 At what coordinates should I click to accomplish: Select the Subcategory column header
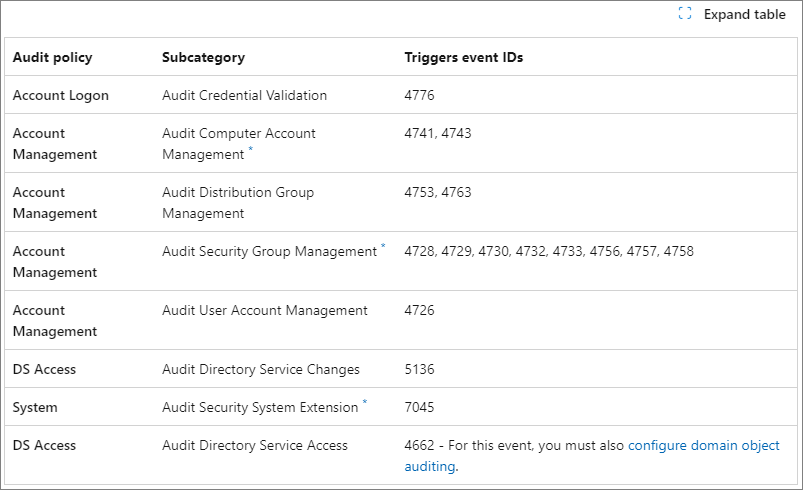(203, 57)
